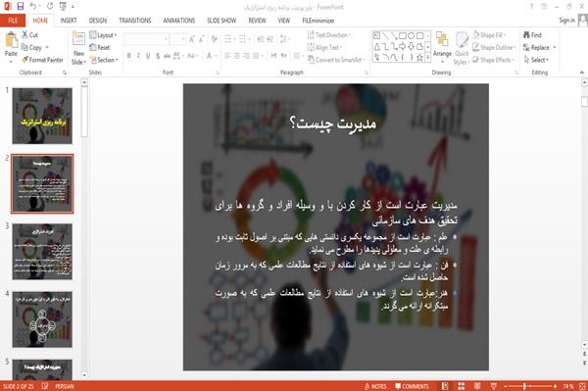Switch to the TRANSITIONS tab
This screenshot has width=588, height=391.
135,21
